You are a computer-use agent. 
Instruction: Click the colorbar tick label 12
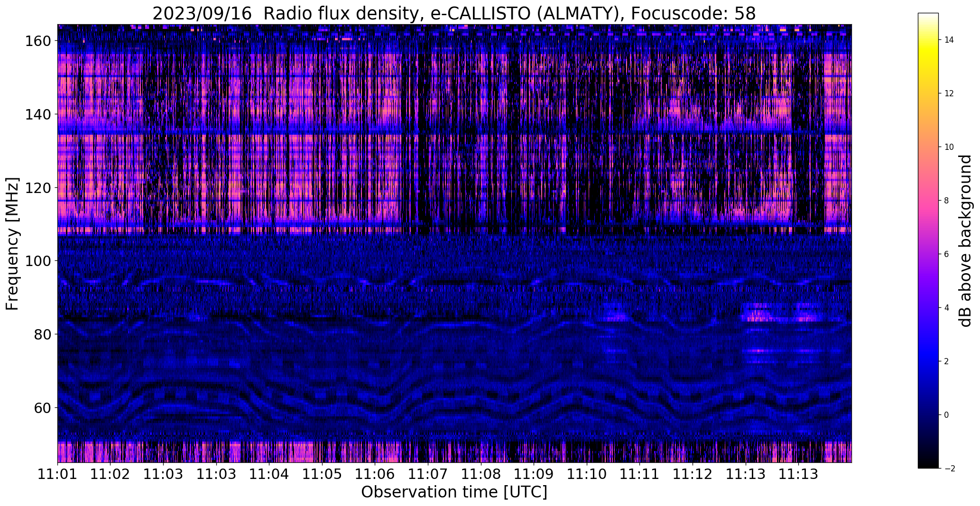[949, 93]
